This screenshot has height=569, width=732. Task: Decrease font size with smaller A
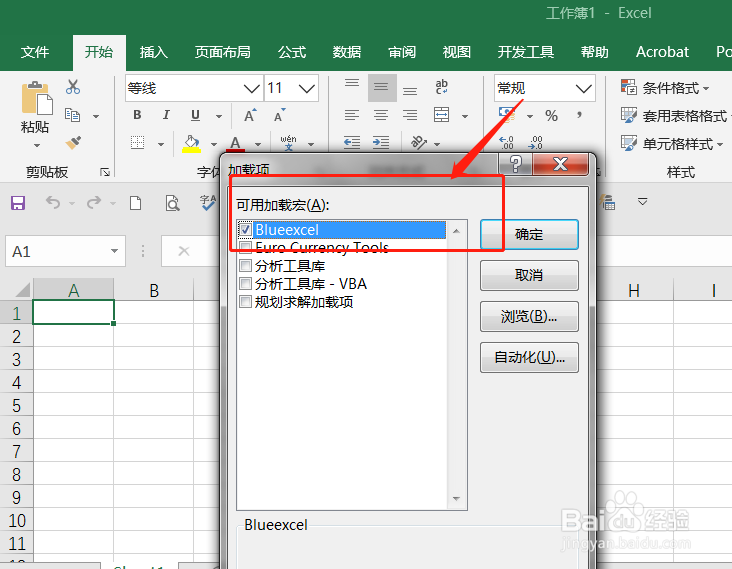(x=280, y=115)
